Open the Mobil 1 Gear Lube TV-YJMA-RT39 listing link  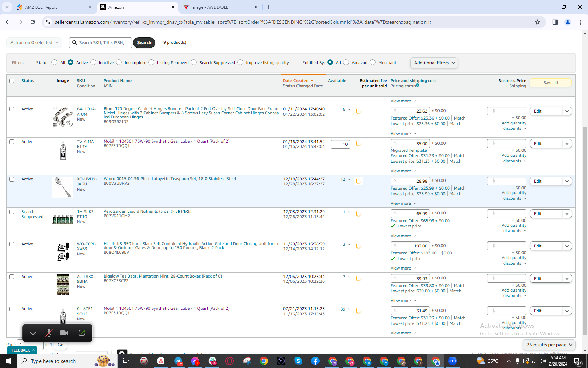pyautogui.click(x=167, y=141)
